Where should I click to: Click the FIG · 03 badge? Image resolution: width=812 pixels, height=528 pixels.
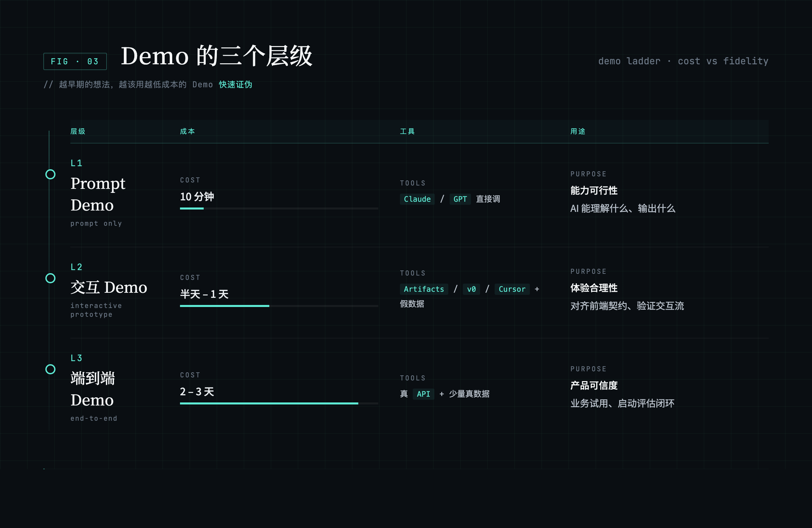75,62
